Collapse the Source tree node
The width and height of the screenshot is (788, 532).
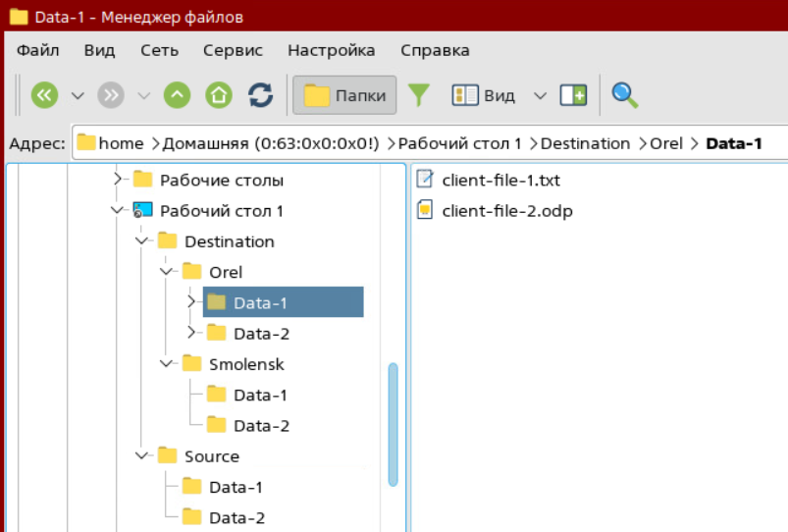[141, 455]
